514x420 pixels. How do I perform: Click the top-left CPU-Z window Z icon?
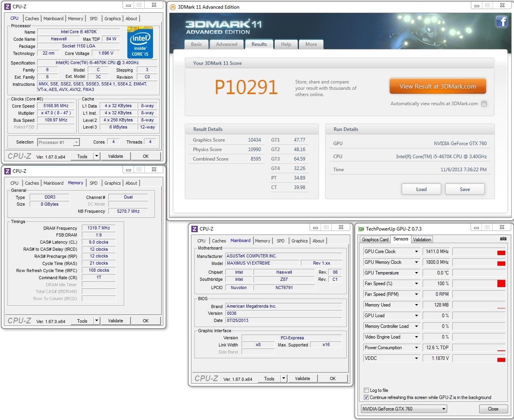coord(8,6)
